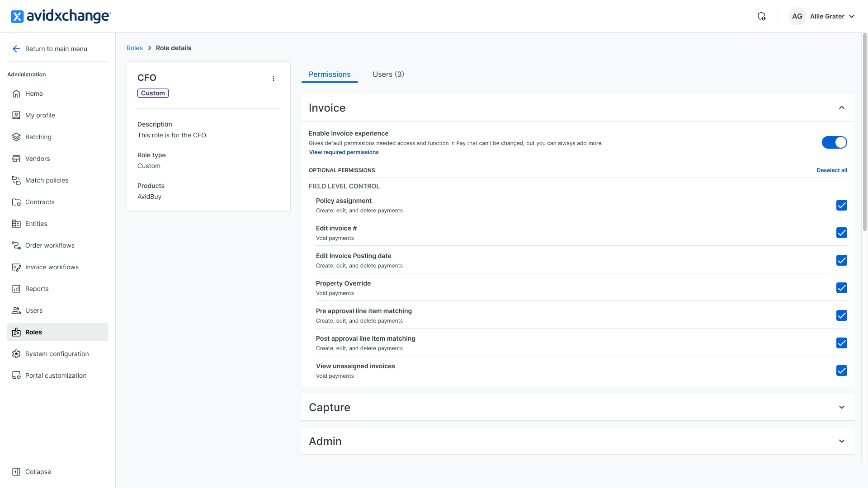Click the Vendors storefront icon
This screenshot has width=868, height=488.
tap(16, 159)
